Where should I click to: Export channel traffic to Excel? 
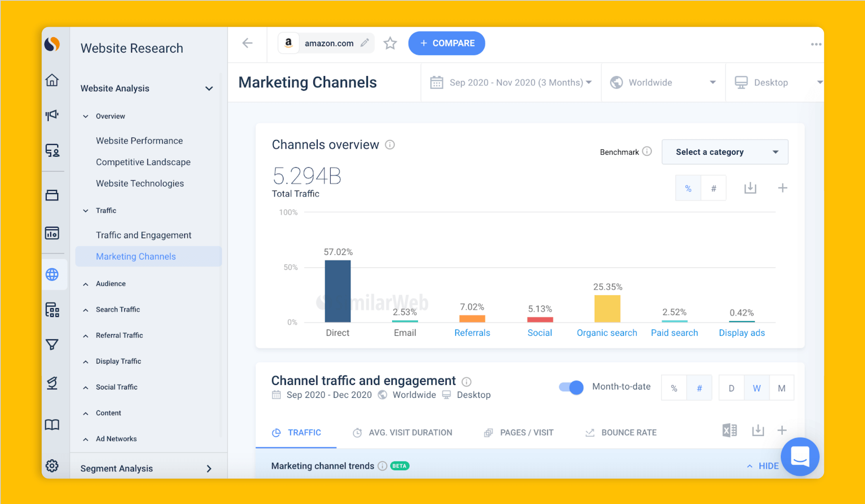729,430
